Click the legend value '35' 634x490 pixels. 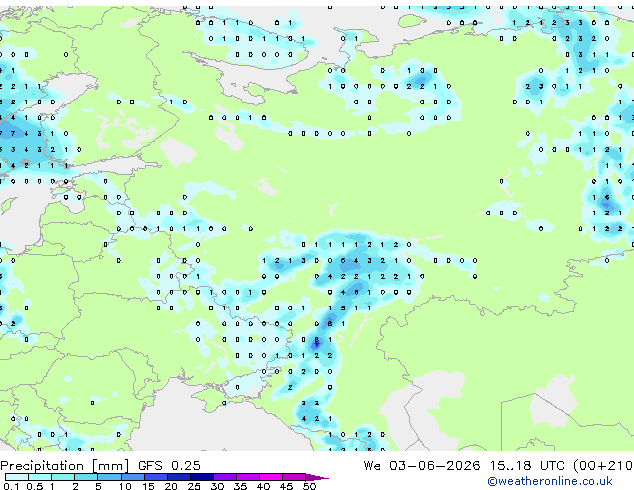(241, 486)
